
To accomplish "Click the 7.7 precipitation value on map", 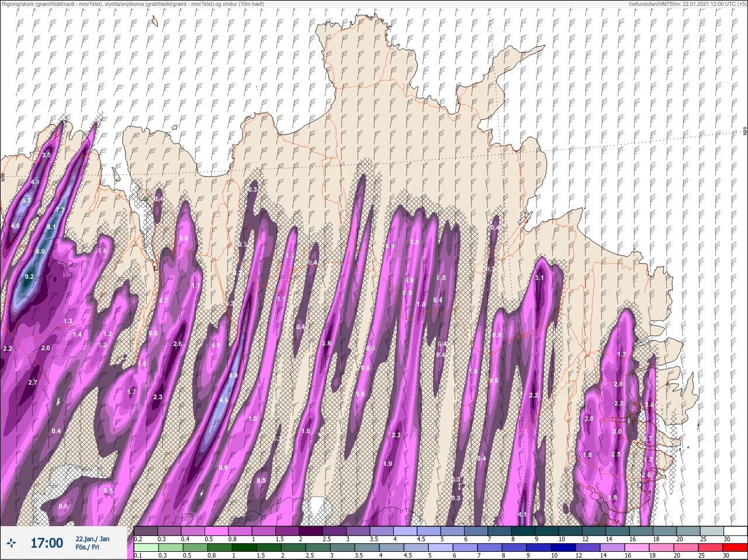I will coord(60,210).
